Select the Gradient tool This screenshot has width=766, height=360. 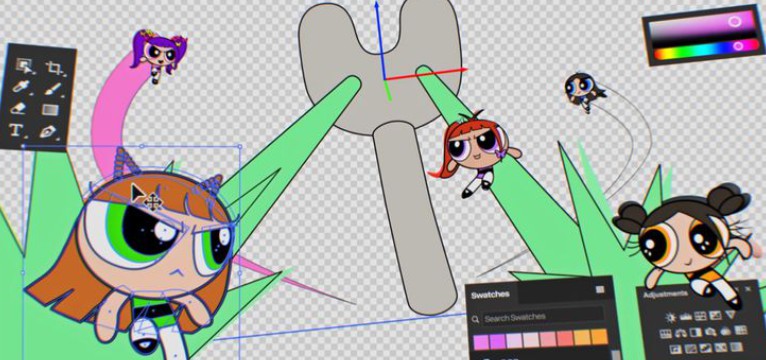click(50, 110)
